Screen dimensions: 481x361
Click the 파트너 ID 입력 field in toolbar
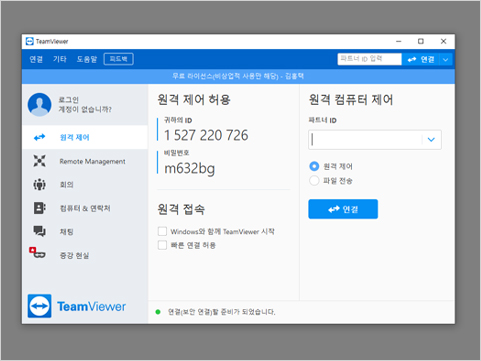click(369, 59)
